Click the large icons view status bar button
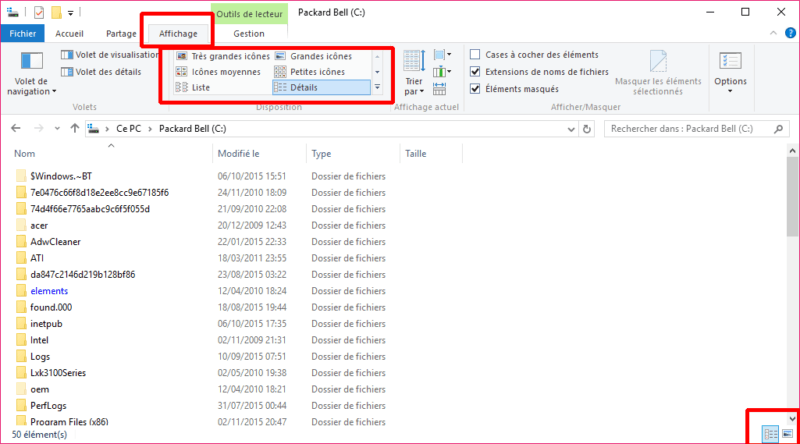 (x=787, y=433)
